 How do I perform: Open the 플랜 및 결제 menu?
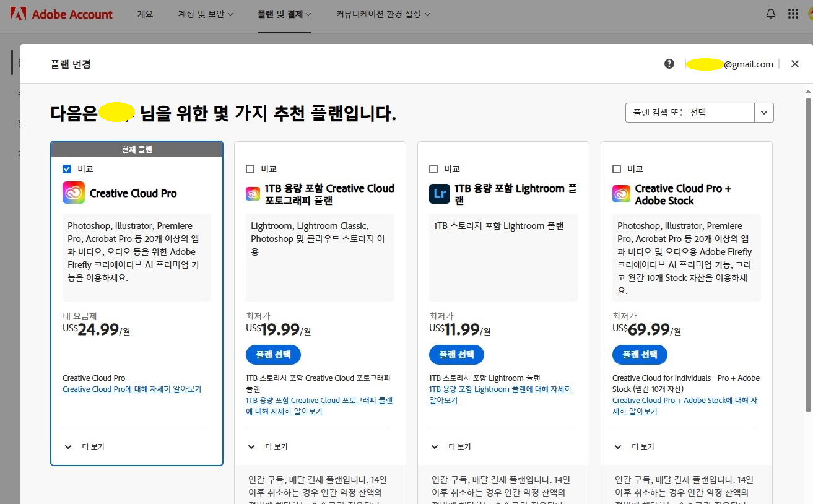pos(284,14)
